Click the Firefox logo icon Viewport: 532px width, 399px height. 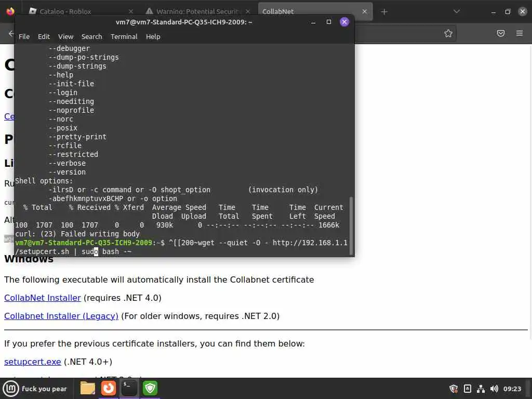[x=10, y=11]
